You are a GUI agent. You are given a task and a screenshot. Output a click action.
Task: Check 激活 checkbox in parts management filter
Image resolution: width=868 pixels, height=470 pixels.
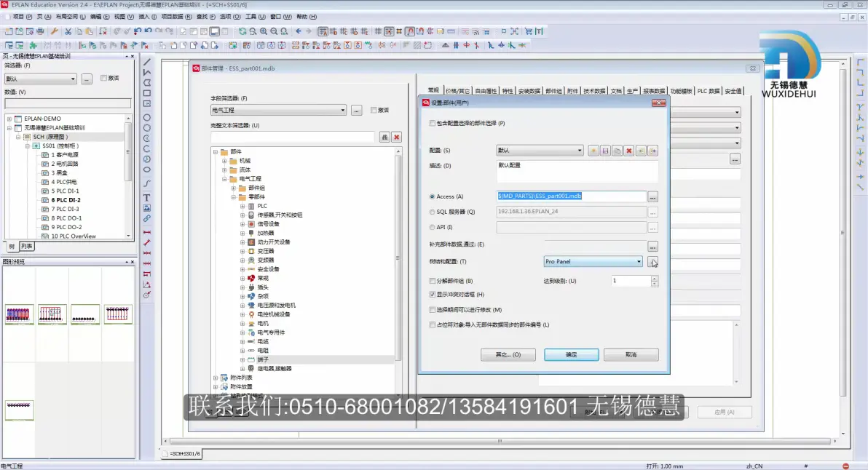[374, 110]
